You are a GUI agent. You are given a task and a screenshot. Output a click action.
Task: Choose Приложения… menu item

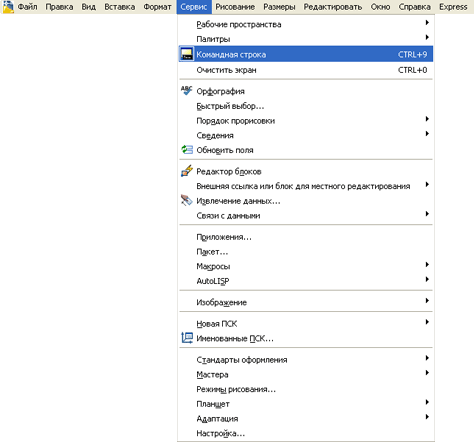[x=306, y=237]
